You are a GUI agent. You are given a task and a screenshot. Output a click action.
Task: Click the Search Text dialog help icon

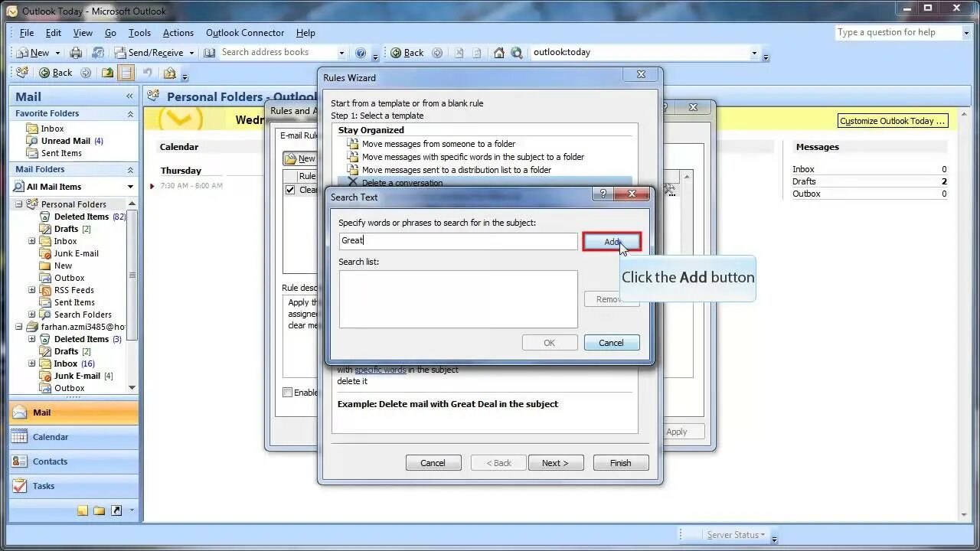tap(603, 194)
